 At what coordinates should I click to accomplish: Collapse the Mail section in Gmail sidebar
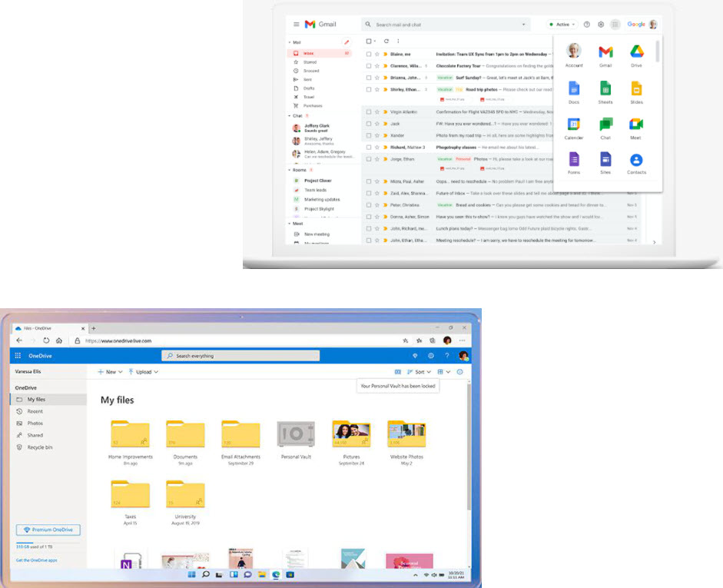point(290,42)
